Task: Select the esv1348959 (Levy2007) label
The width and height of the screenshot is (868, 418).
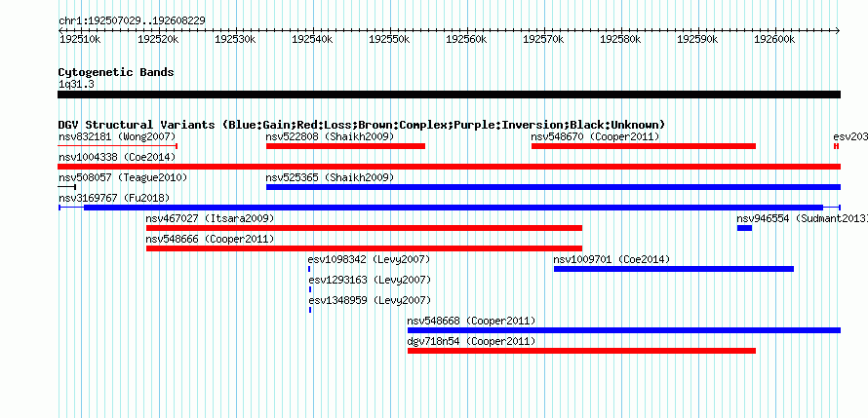Action: click(370, 300)
